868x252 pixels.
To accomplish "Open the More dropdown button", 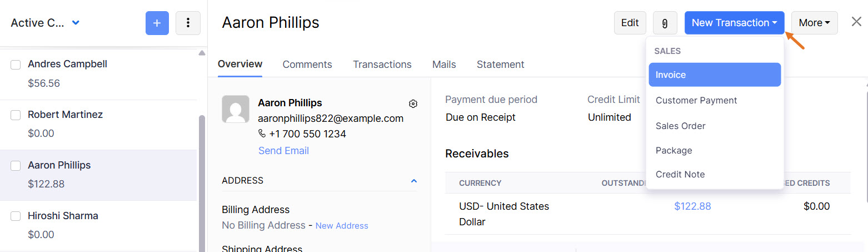I will coord(814,23).
